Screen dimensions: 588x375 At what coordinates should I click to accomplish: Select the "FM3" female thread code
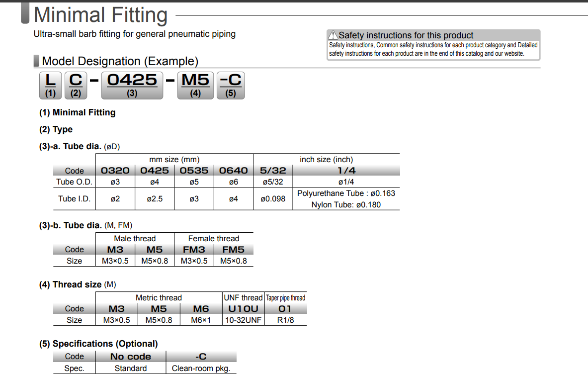coord(194,250)
